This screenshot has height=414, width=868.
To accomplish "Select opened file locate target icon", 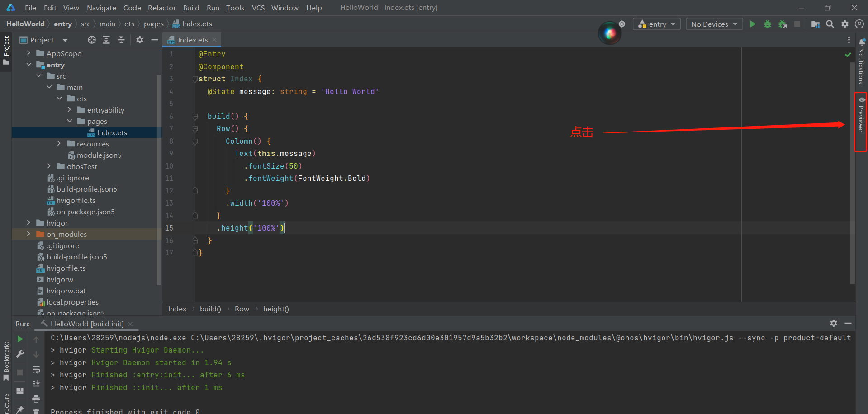I will [92, 40].
